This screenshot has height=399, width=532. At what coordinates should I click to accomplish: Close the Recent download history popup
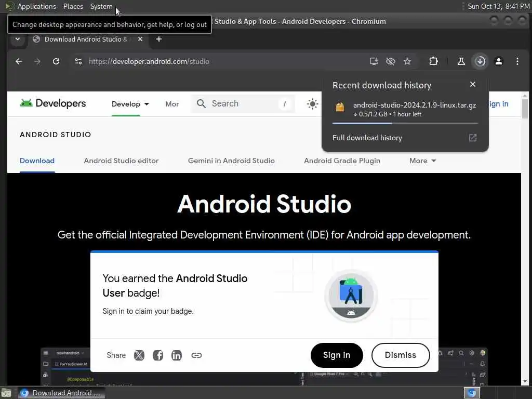(473, 84)
